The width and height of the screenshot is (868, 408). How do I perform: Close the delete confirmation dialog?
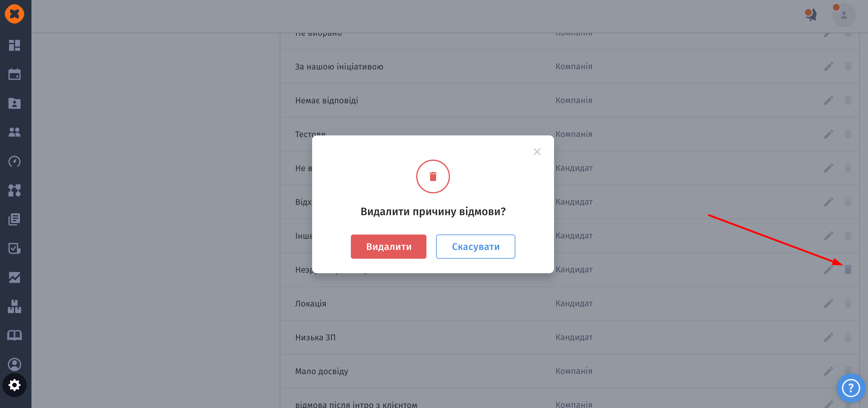click(x=537, y=152)
